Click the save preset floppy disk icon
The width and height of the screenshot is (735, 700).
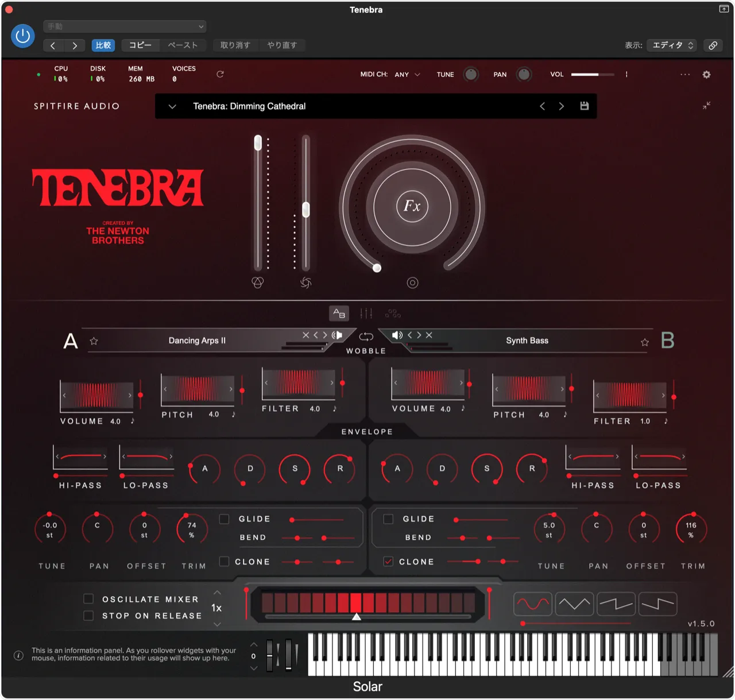(x=584, y=106)
